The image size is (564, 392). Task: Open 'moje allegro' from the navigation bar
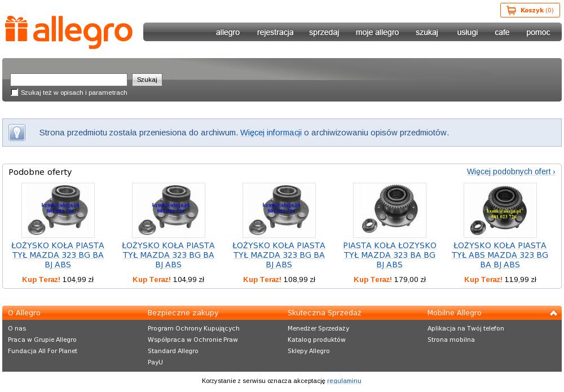click(377, 32)
